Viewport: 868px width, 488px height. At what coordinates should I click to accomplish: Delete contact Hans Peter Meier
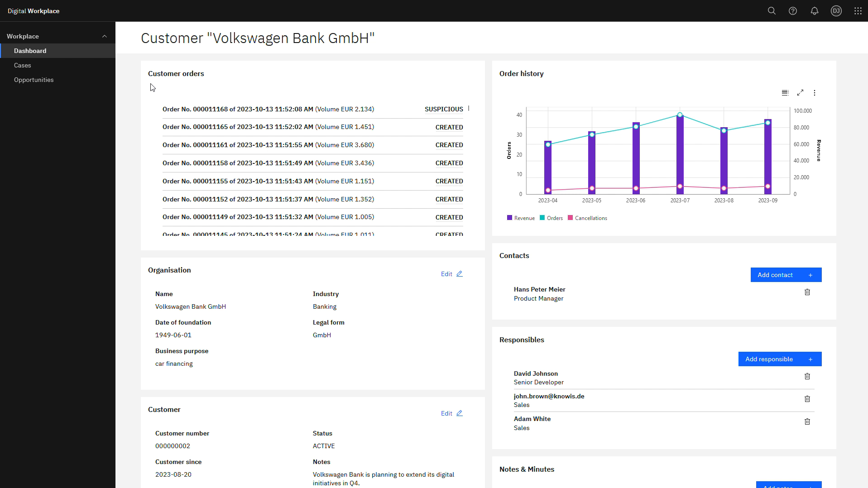coord(807,292)
